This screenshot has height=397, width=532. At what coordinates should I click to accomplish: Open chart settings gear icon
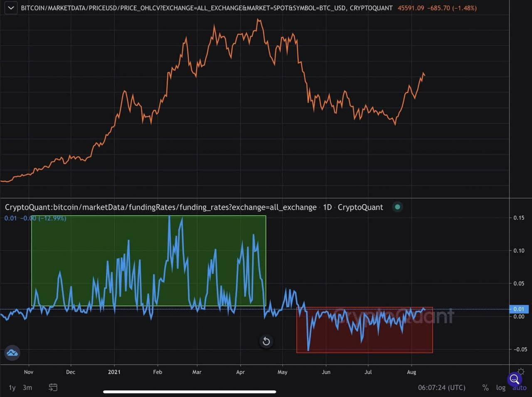pos(521,372)
